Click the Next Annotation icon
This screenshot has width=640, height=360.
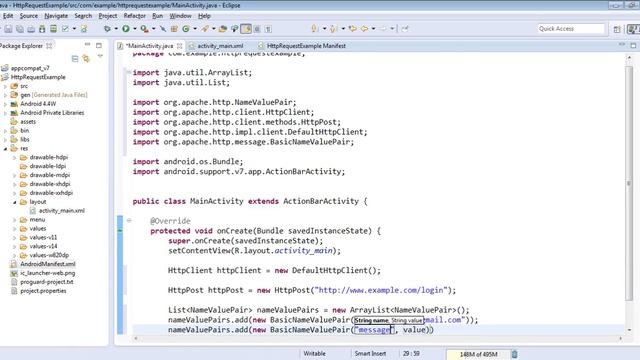point(315,29)
